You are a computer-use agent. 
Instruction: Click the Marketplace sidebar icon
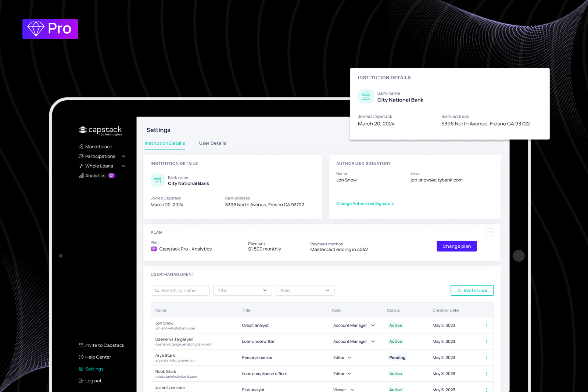(81, 147)
